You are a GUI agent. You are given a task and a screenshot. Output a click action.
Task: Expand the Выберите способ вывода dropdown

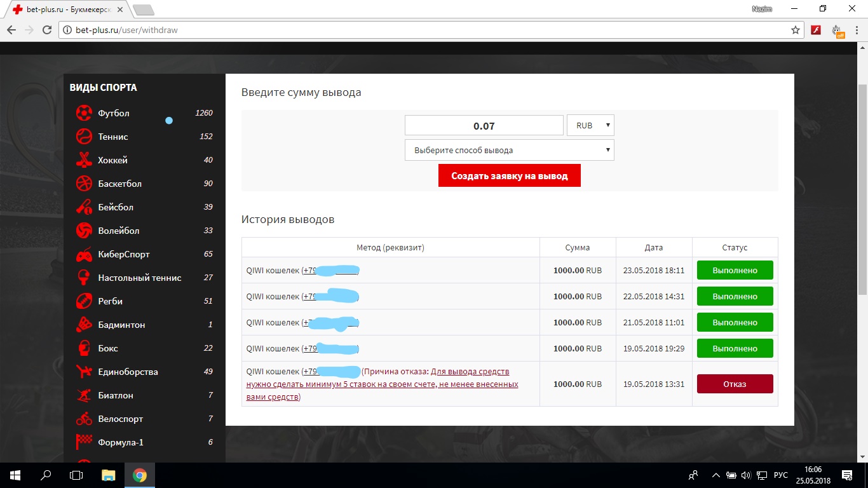click(x=509, y=150)
